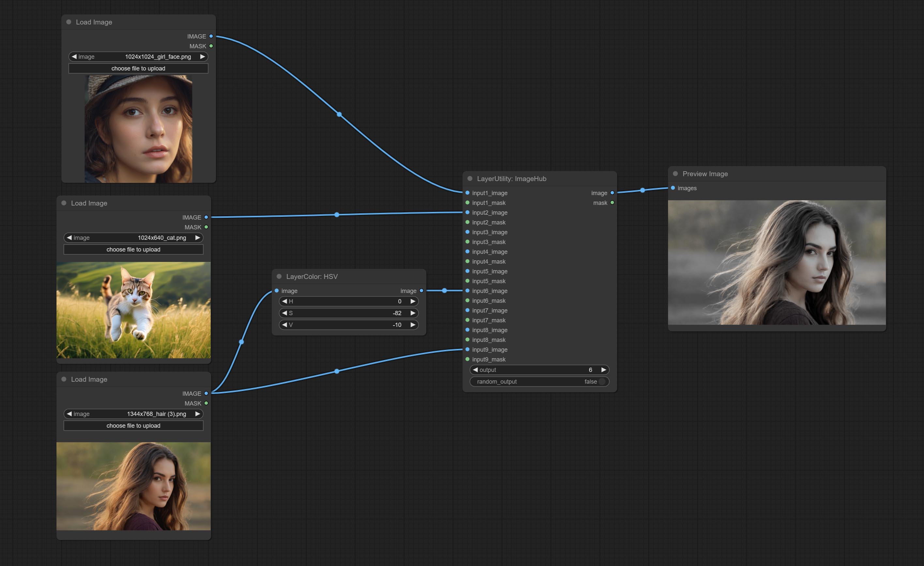Click the LayerUtility: ImageHub node title
The width and height of the screenshot is (924, 566).
click(x=511, y=179)
